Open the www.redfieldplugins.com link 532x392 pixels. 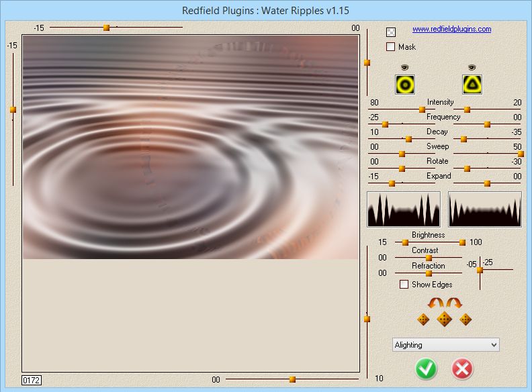pos(451,29)
